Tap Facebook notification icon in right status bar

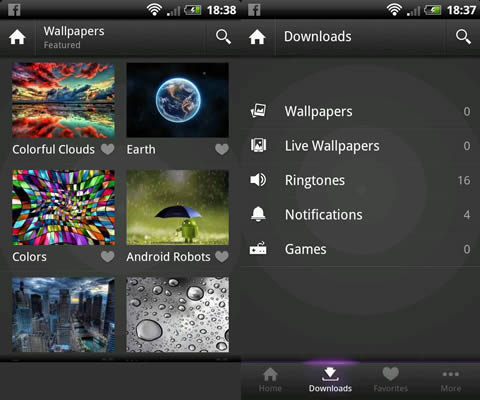pos(254,10)
